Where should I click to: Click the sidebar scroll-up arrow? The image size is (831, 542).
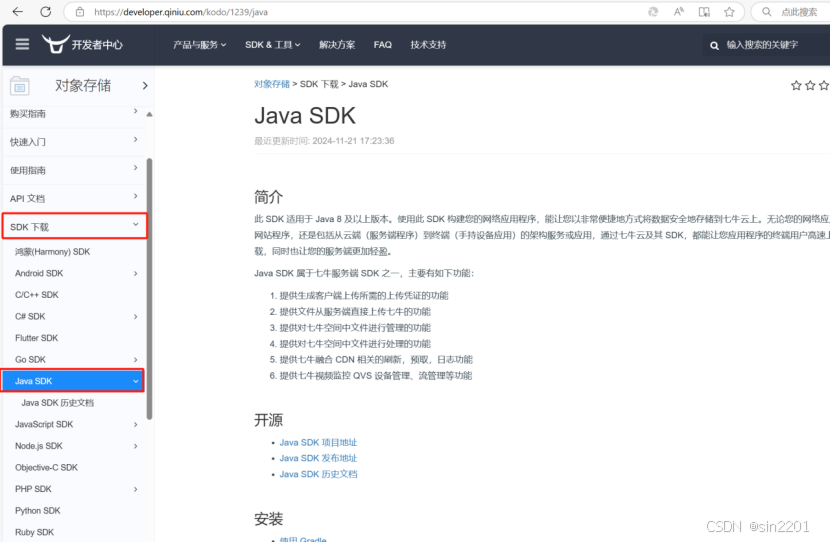pos(149,114)
